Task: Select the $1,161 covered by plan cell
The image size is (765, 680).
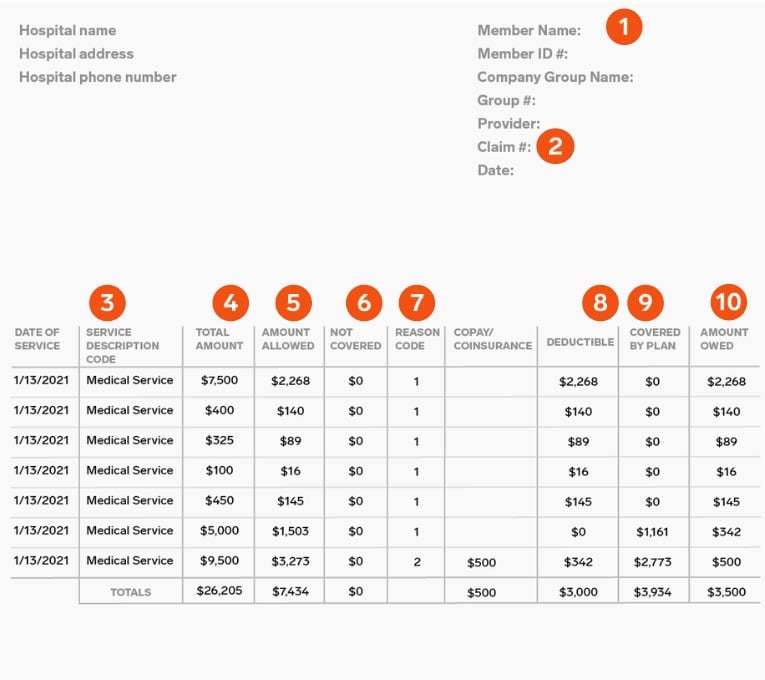Action: tap(652, 532)
